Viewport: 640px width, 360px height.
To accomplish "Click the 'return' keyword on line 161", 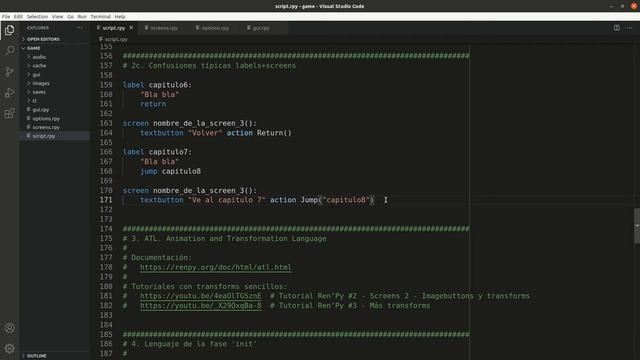I will point(153,104).
